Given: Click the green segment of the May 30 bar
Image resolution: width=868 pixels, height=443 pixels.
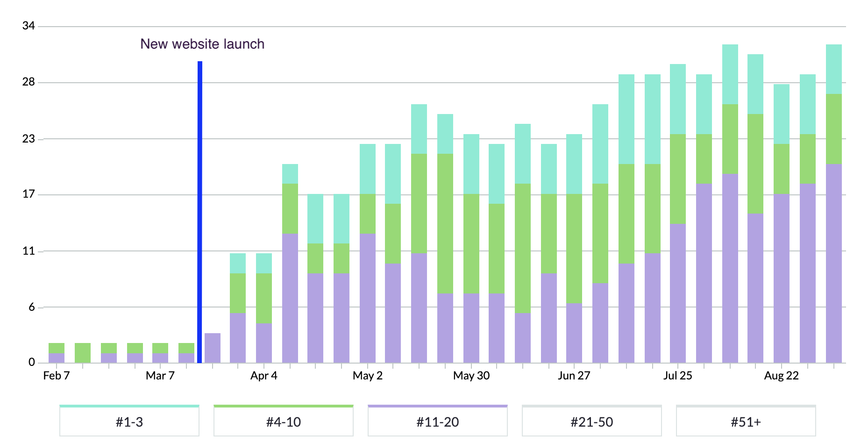Looking at the screenshot, I should 471,243.
